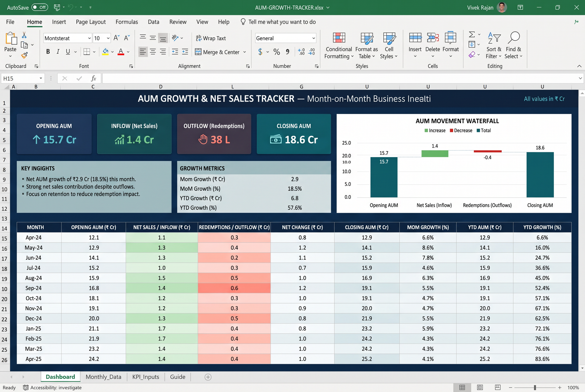The image size is (585, 392).
Task: Click the insert function fx icon
Action: pos(94,78)
